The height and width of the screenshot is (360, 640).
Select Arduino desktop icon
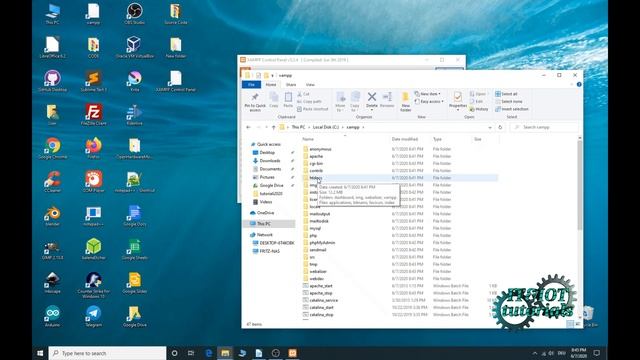click(x=52, y=316)
